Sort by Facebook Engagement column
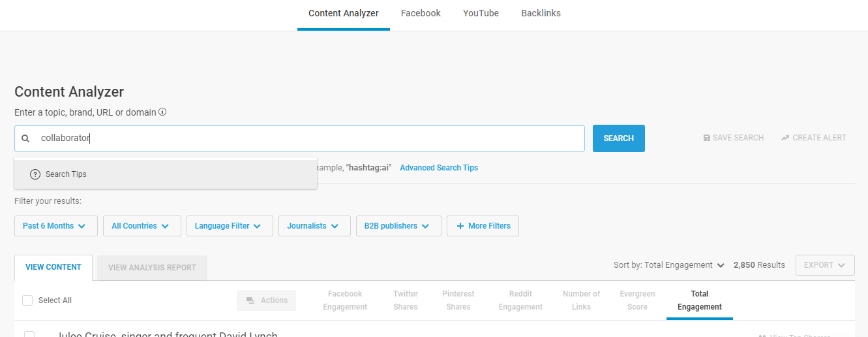This screenshot has height=337, width=868. click(345, 300)
